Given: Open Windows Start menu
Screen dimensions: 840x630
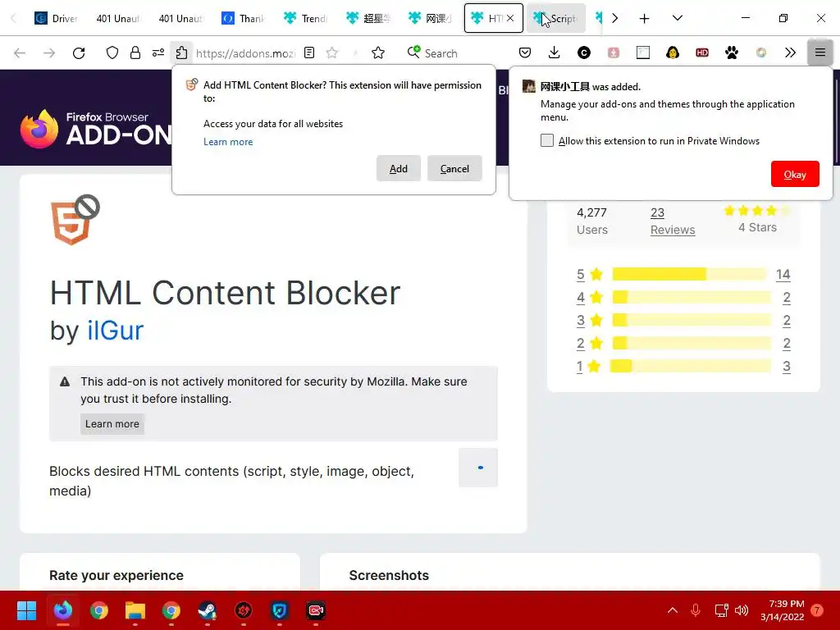Looking at the screenshot, I should [x=26, y=610].
